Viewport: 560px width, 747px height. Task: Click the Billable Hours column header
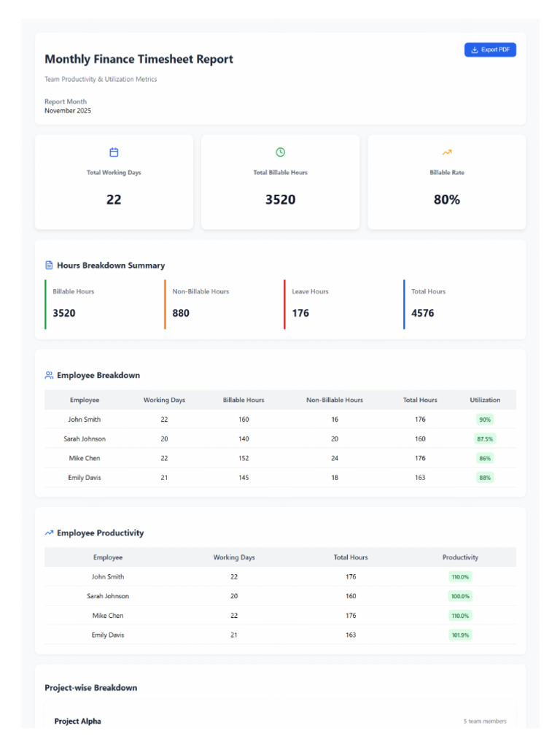pos(244,400)
